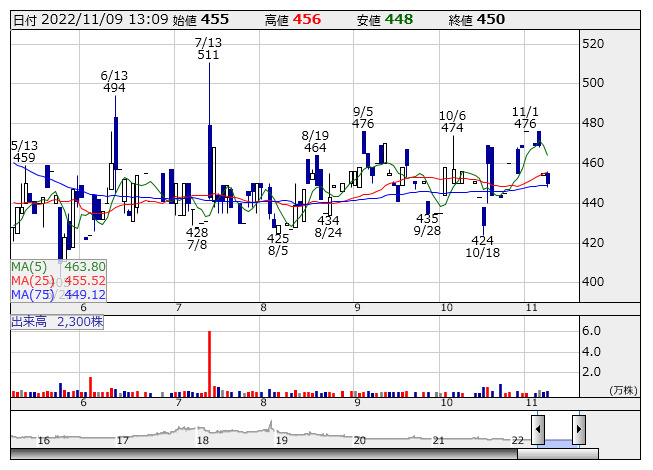653x470 pixels.
Task: Click the left range handle arrow
Action: [x=538, y=429]
